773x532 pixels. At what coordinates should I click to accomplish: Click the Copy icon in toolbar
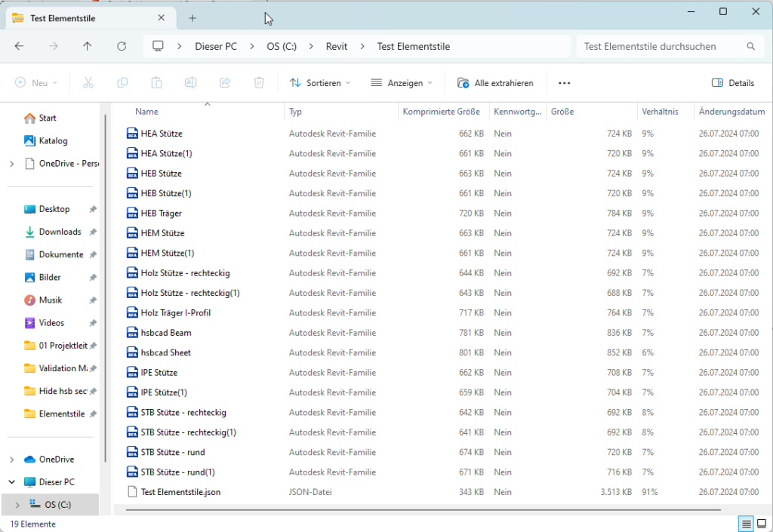[122, 83]
